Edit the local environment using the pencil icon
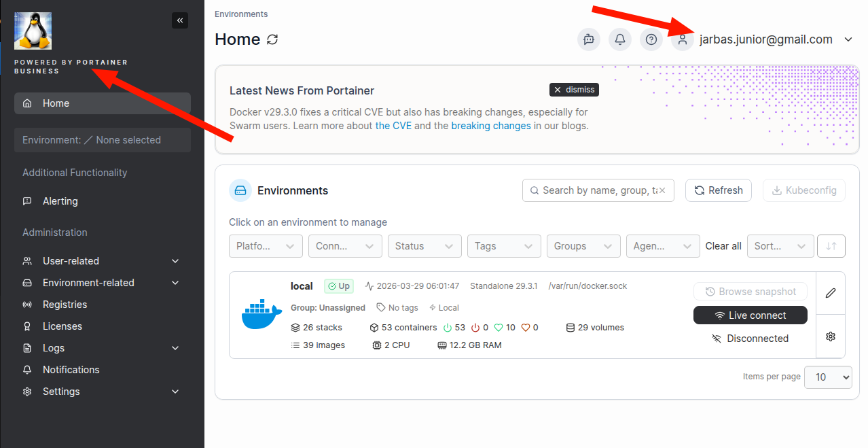 [830, 293]
